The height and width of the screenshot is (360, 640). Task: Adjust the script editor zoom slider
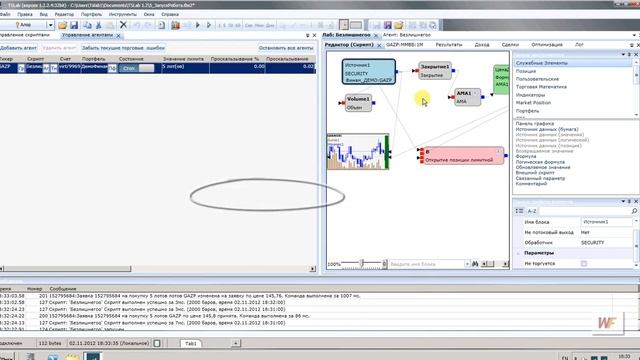(x=362, y=264)
